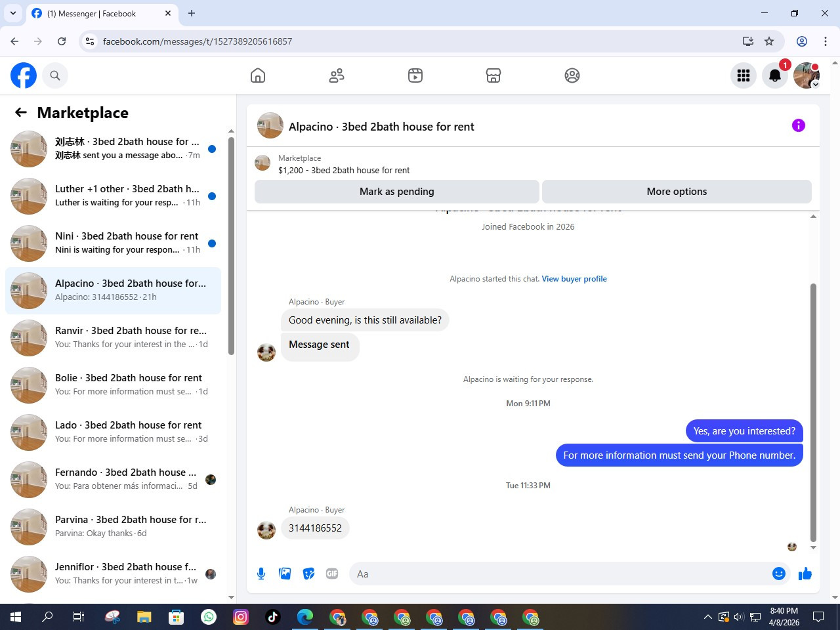
Task: Open Parvina conversation
Action: click(x=113, y=527)
